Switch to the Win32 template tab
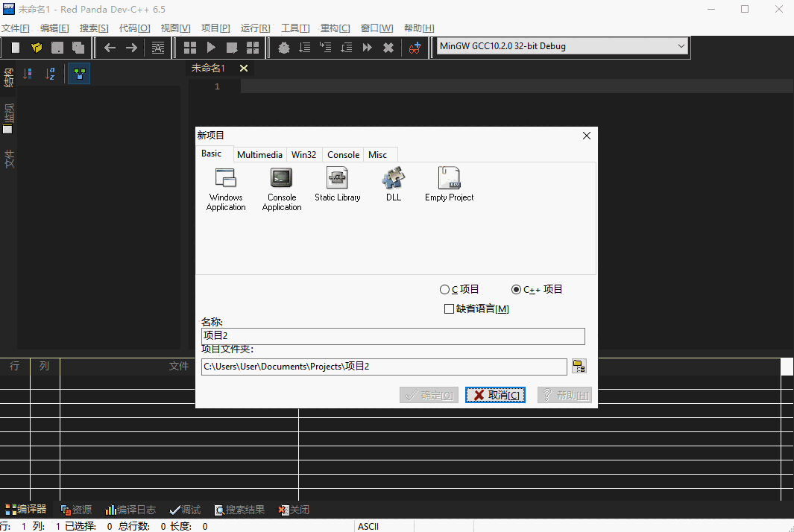Image resolution: width=794 pixels, height=532 pixels. (x=304, y=154)
